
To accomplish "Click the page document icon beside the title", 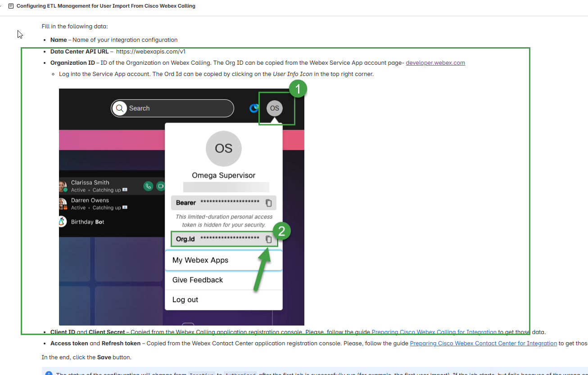I will pyautogui.click(x=11, y=6).
